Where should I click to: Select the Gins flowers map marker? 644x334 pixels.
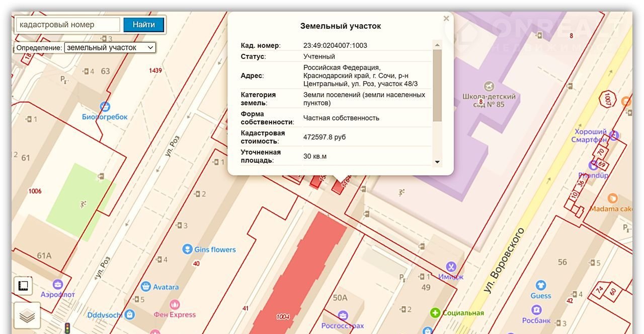click(187, 249)
